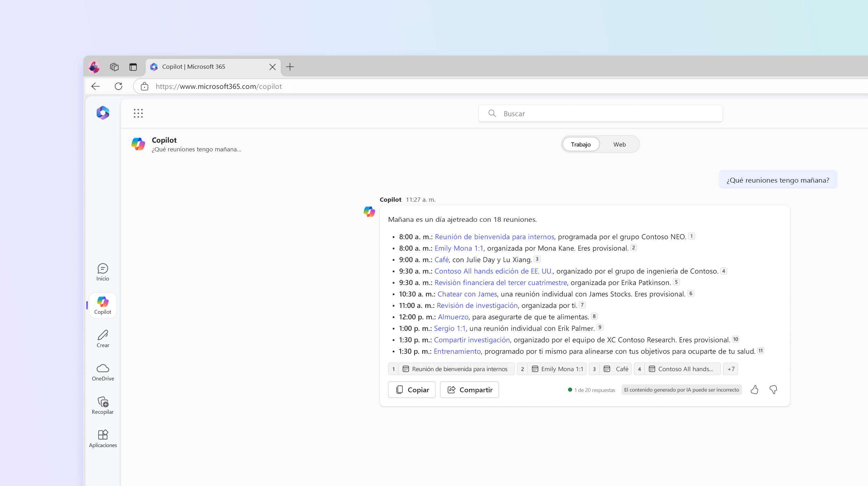Open reference chip 3 Café
Screen dimensions: 868x486
coord(610,369)
